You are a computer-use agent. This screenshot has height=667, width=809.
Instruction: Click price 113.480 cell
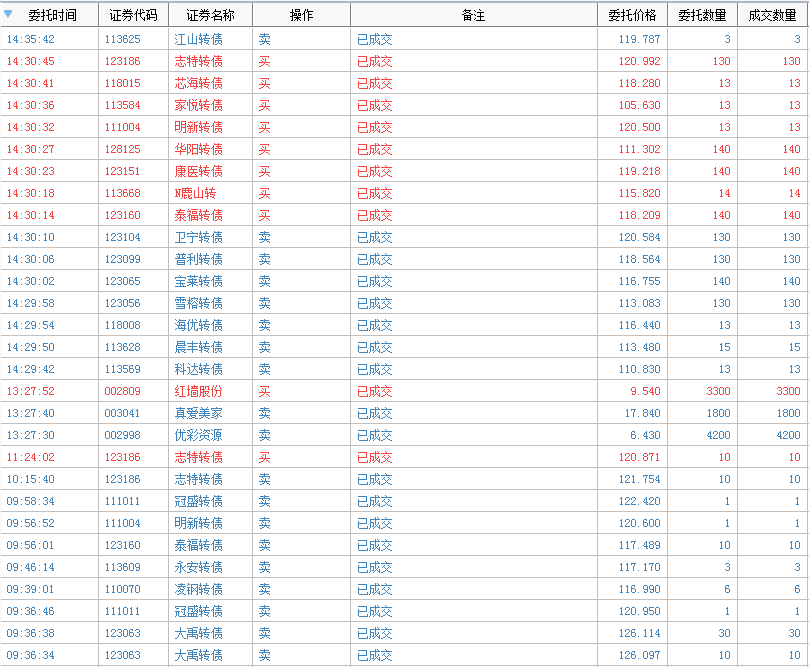(639, 347)
